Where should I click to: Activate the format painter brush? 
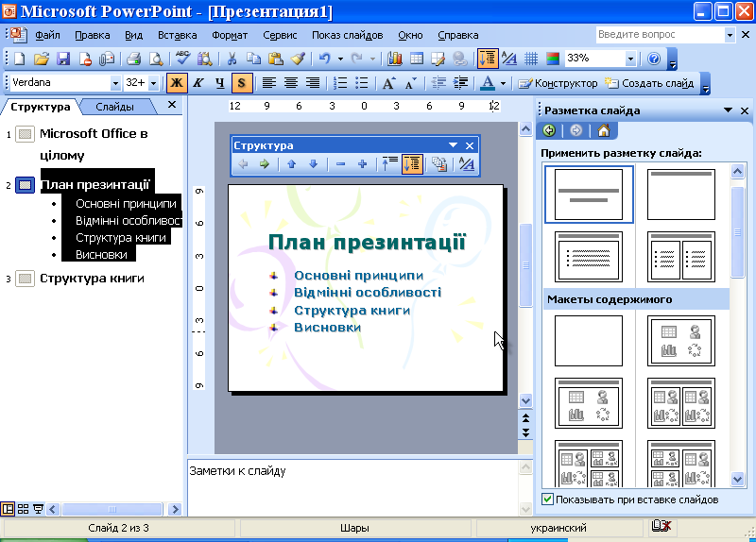[x=298, y=59]
